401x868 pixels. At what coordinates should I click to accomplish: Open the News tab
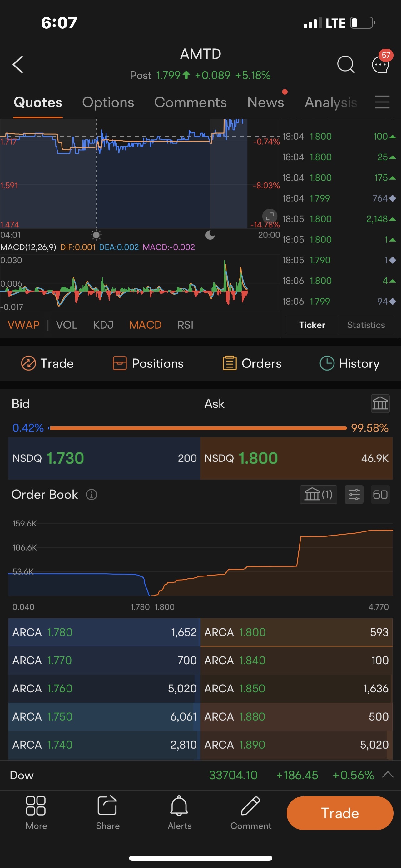[266, 102]
